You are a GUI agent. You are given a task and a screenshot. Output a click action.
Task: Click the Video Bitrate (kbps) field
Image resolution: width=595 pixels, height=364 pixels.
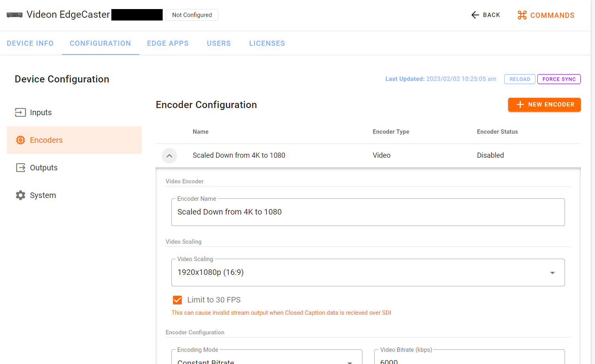point(469,357)
